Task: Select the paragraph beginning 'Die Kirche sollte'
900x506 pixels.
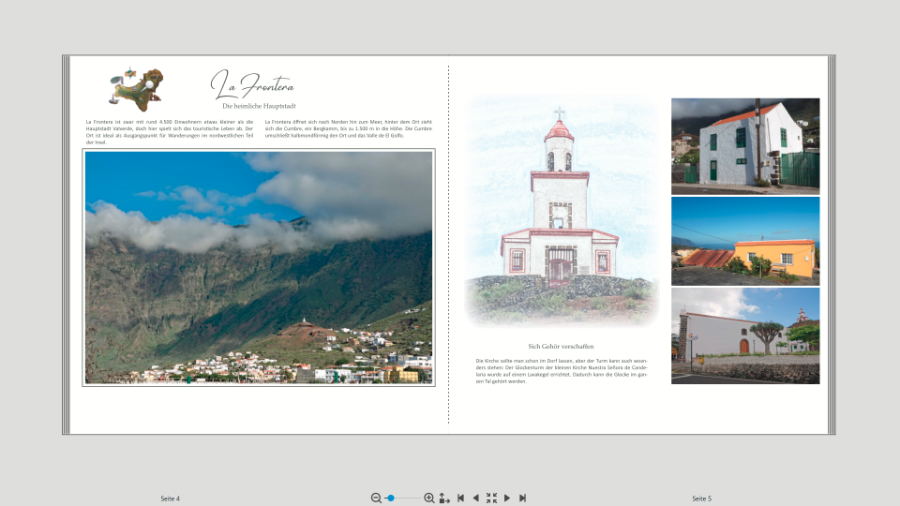Action: (x=561, y=371)
